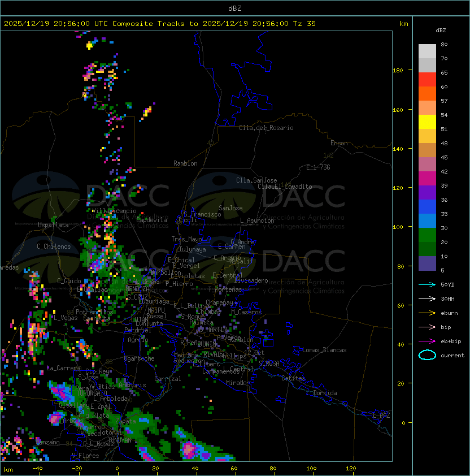Select the green 20–30 dBZ swatch
Image resolution: width=470 pixels, height=476 pixels.
[x=427, y=235]
